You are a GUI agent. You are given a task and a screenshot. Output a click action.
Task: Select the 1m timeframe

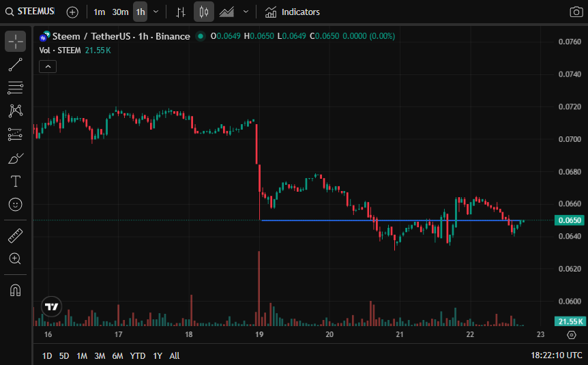point(99,12)
